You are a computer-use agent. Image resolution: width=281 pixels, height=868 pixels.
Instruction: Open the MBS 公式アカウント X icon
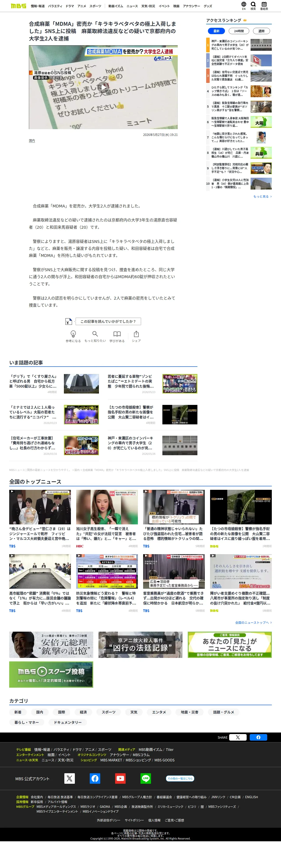pyautogui.click(x=69, y=778)
